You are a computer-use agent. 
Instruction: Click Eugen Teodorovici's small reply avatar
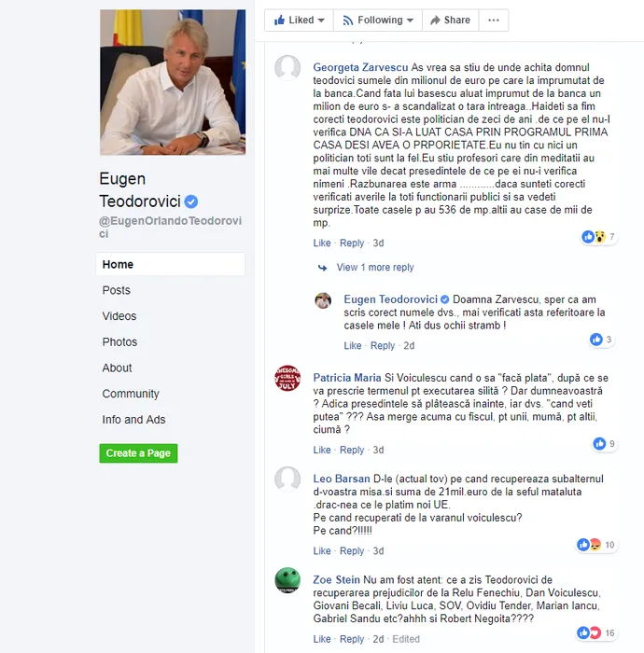(x=323, y=300)
